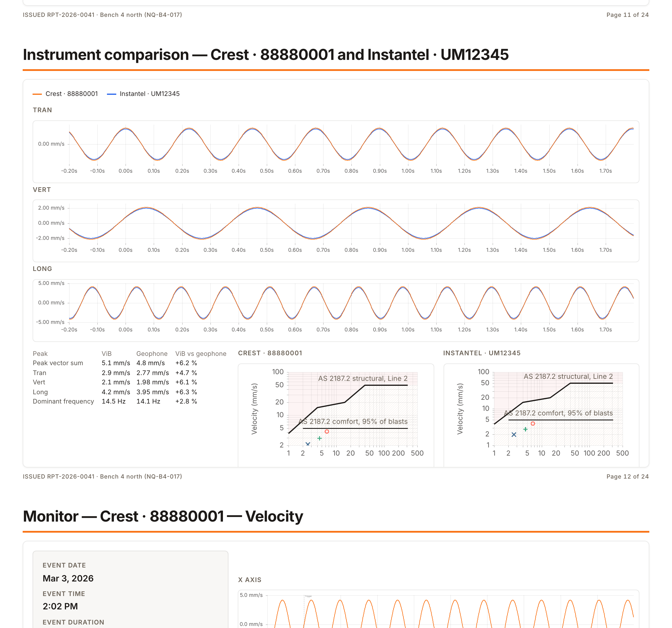672x628 pixels.
Task: Click the INSTANTEL · UM12345 chart title
Action: click(x=482, y=353)
